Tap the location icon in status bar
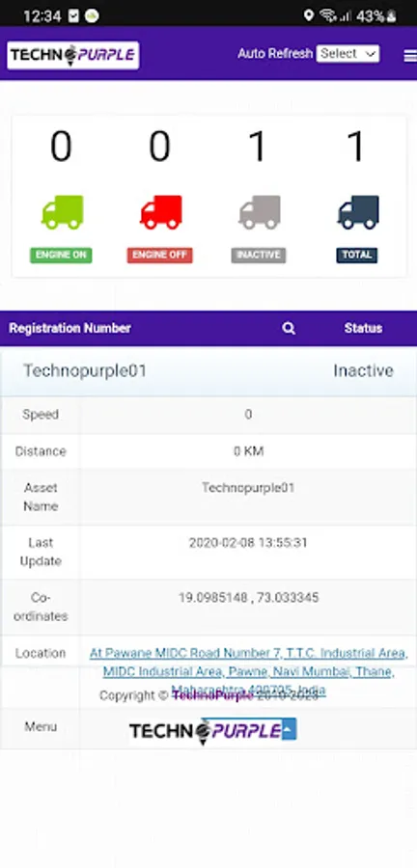Viewport: 417px width, 868px height. click(309, 15)
